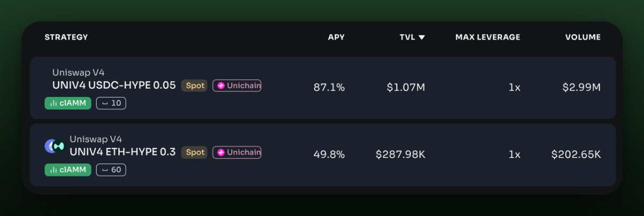Click the Spot tag on USDC-HYPE strategy
Viewport: 644px width, 216px height.
194,86
